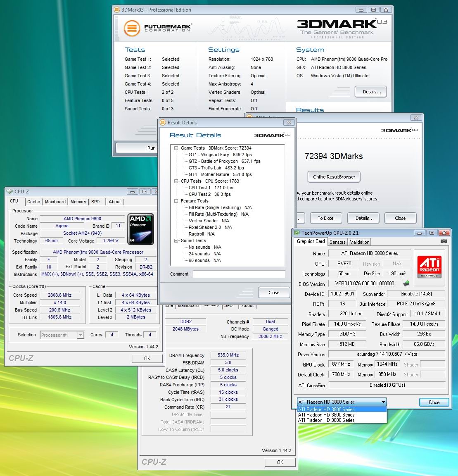Select GT4 - Mother Nature result row
Image resolution: width=458 pixels, height=476 pixels.
pos(220,174)
